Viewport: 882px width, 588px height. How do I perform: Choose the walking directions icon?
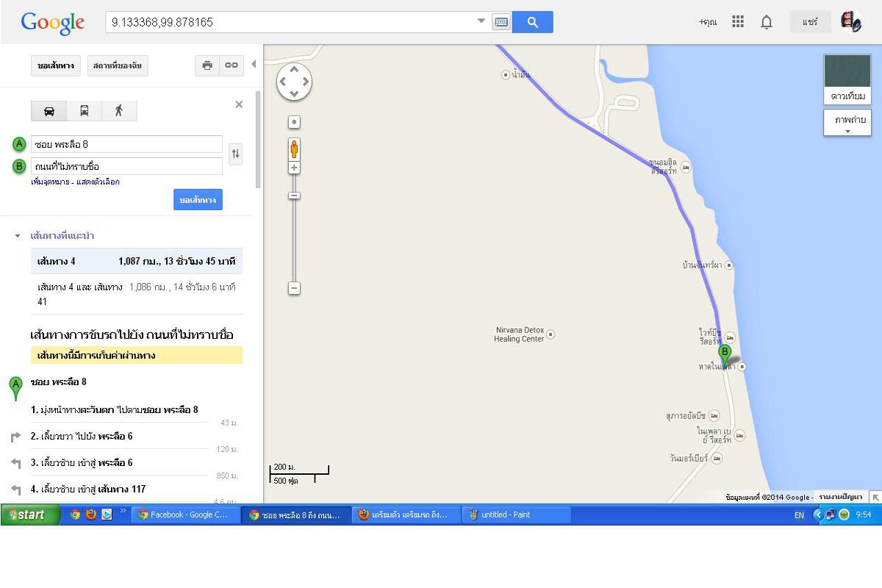119,111
